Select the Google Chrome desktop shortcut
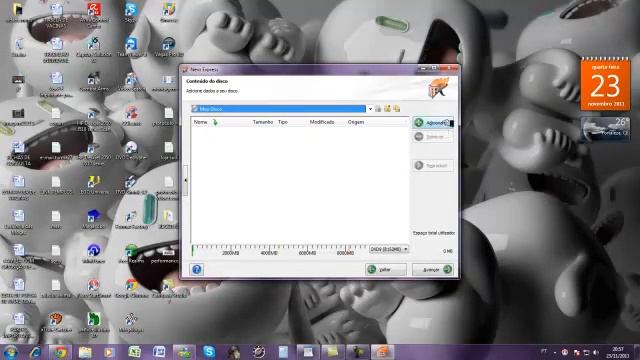640x360 pixels. click(x=131, y=288)
